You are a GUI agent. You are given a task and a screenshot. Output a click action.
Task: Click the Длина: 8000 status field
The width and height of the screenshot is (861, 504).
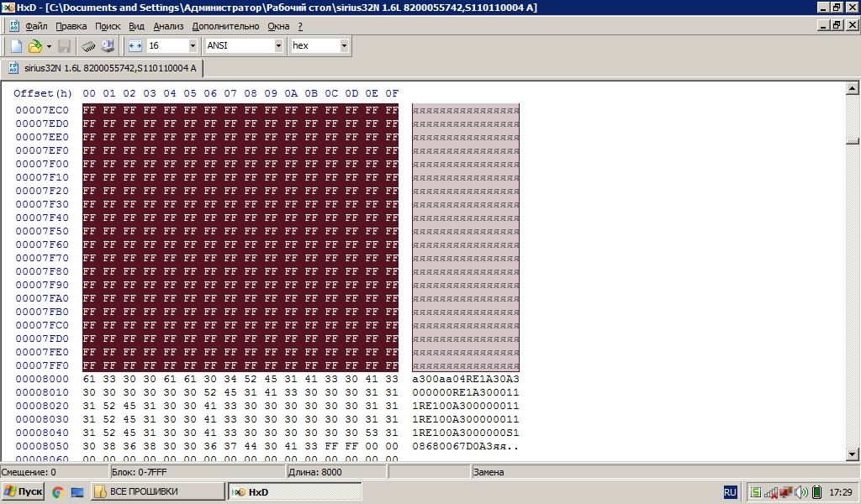pos(336,471)
